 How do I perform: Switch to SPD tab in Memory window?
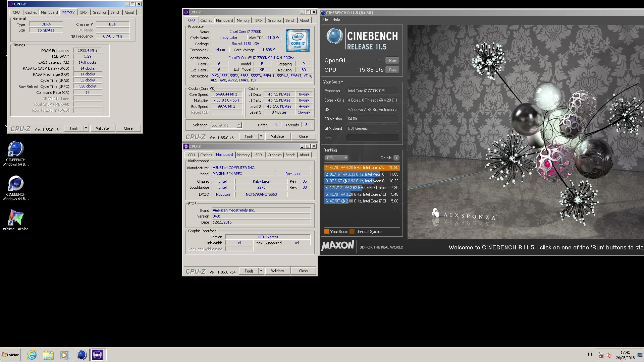pos(84,12)
